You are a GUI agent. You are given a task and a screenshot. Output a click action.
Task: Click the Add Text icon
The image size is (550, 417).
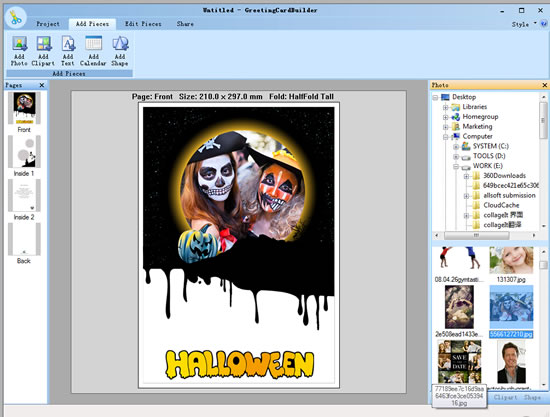68,51
